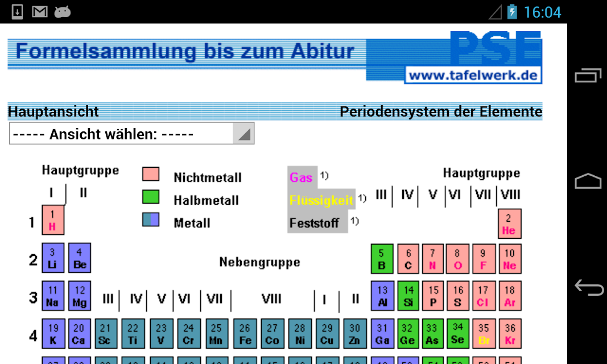Tap the Android back navigation icon
The width and height of the screenshot is (607, 364).
[589, 287]
